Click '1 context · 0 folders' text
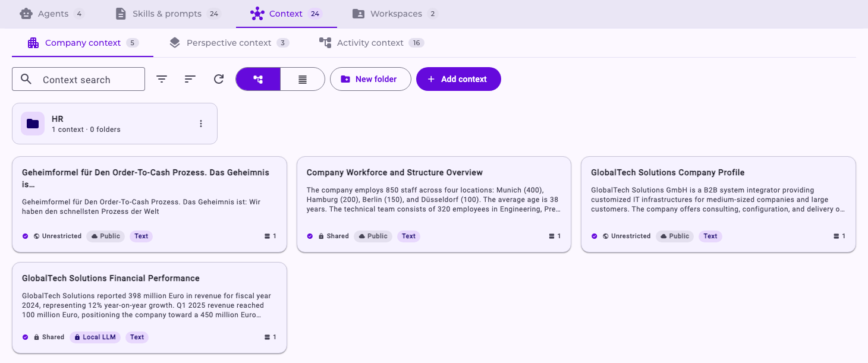 click(x=86, y=130)
